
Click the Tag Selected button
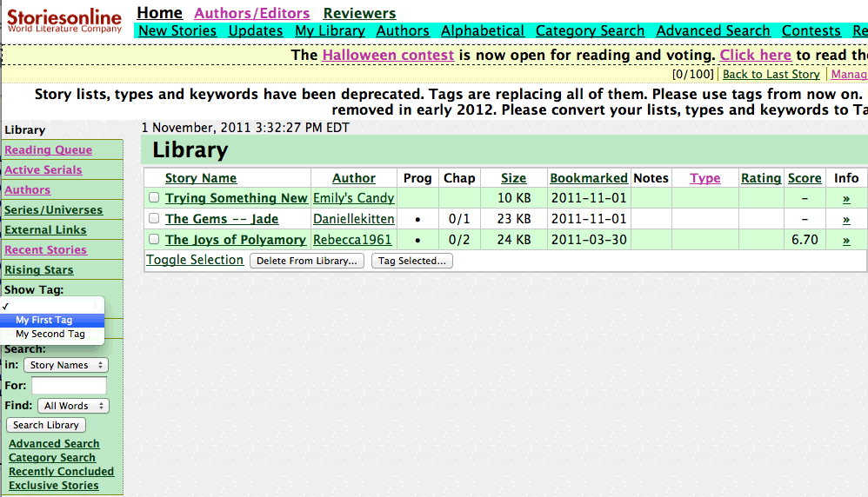(412, 261)
